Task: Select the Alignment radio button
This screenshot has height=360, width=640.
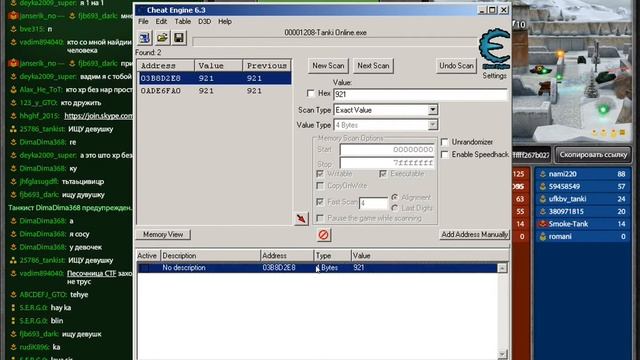Action: point(395,198)
